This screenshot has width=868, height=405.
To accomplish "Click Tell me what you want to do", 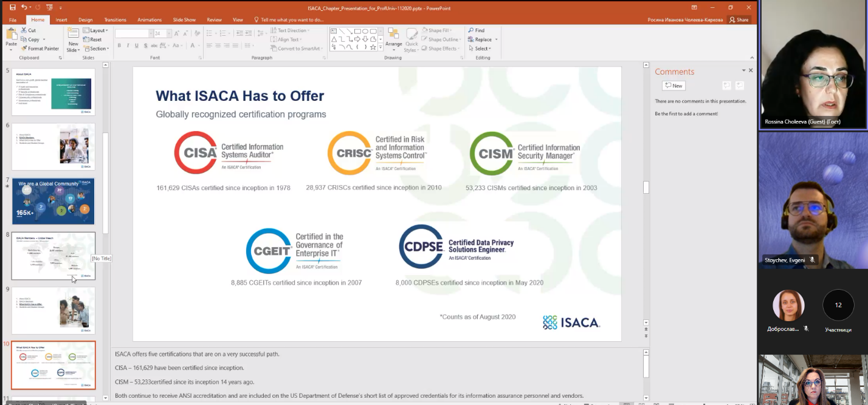I will click(x=289, y=20).
